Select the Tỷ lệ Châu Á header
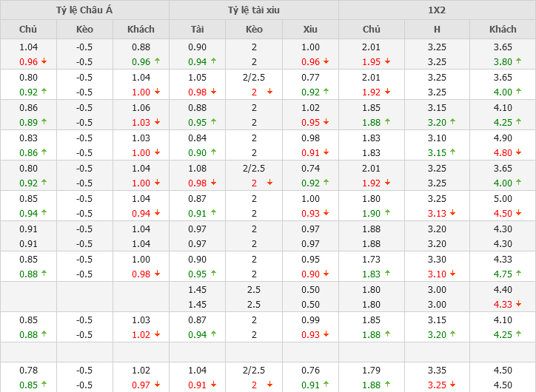 tap(84, 10)
